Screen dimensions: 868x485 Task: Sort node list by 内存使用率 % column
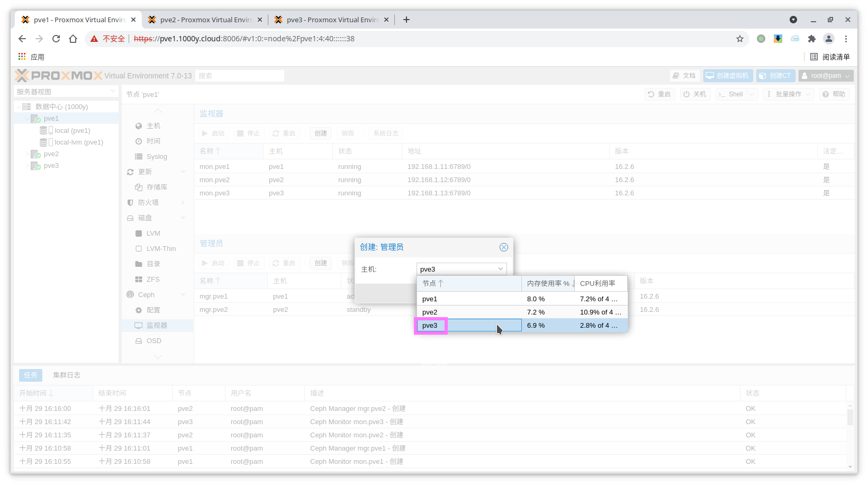[548, 284]
